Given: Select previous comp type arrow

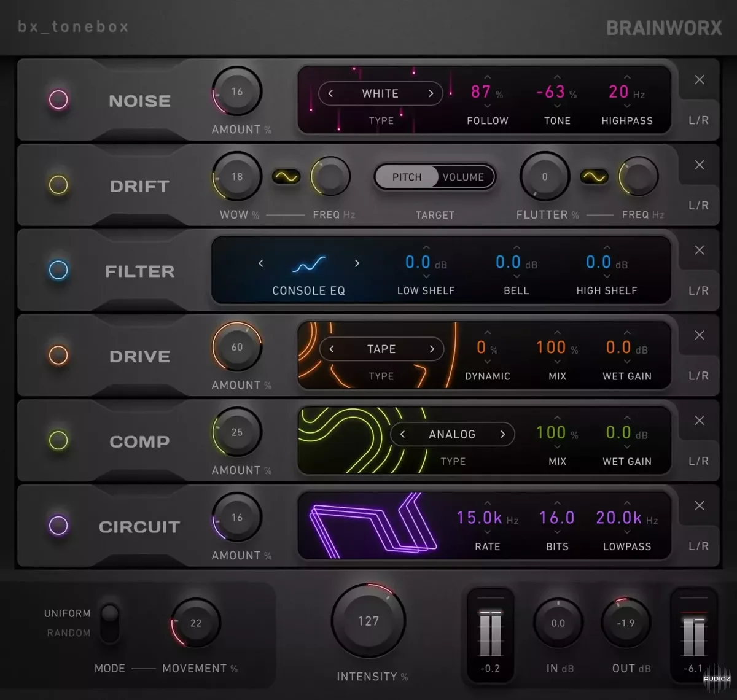Looking at the screenshot, I should click(402, 434).
